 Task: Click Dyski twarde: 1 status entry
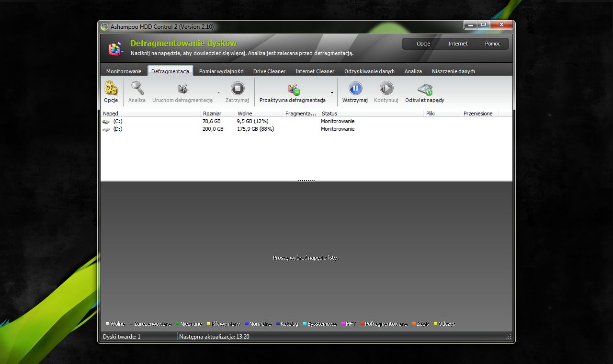[122, 337]
